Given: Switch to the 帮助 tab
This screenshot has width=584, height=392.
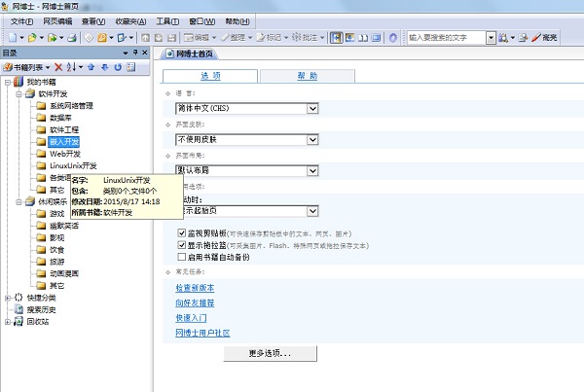Looking at the screenshot, I should tap(307, 75).
